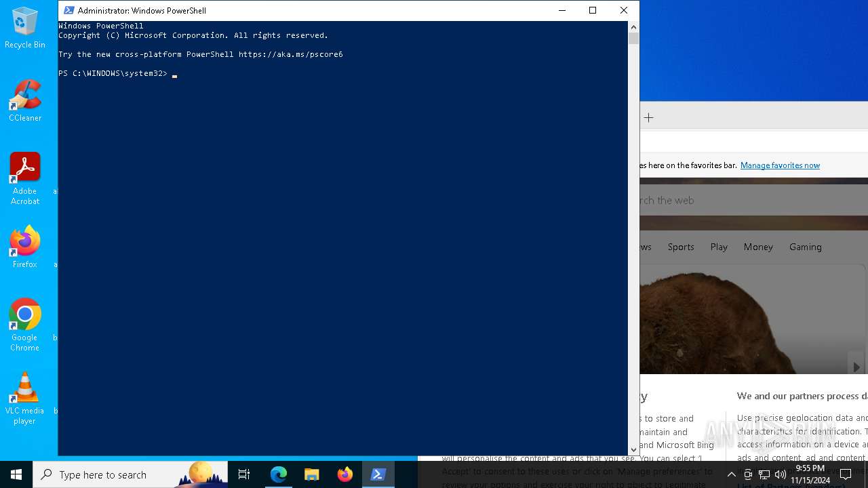Minimize the PowerShell window
868x488 pixels.
(x=561, y=10)
